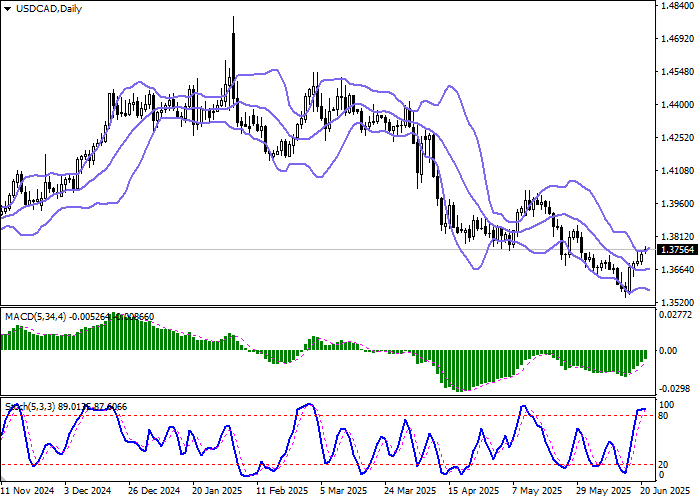The image size is (700, 500).
Task: Select the 11 Nov 2024 date label
Action: (x=29, y=491)
